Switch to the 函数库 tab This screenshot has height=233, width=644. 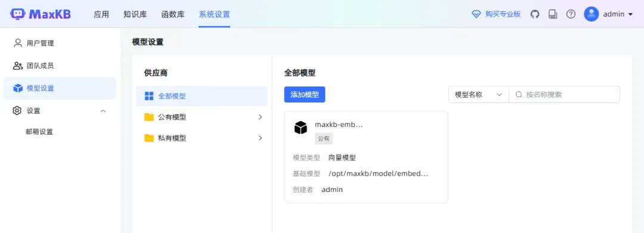click(x=173, y=14)
